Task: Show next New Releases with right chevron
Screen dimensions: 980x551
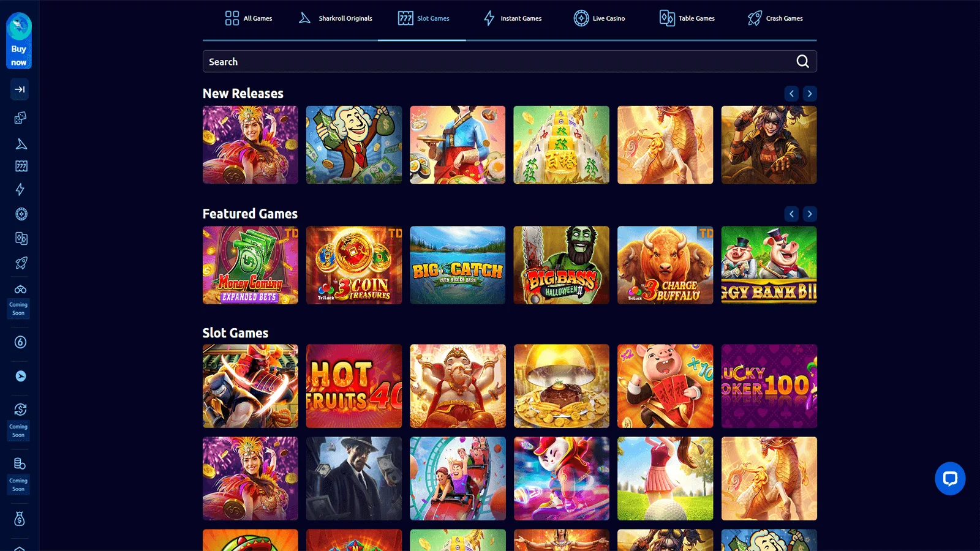Action: [810, 94]
